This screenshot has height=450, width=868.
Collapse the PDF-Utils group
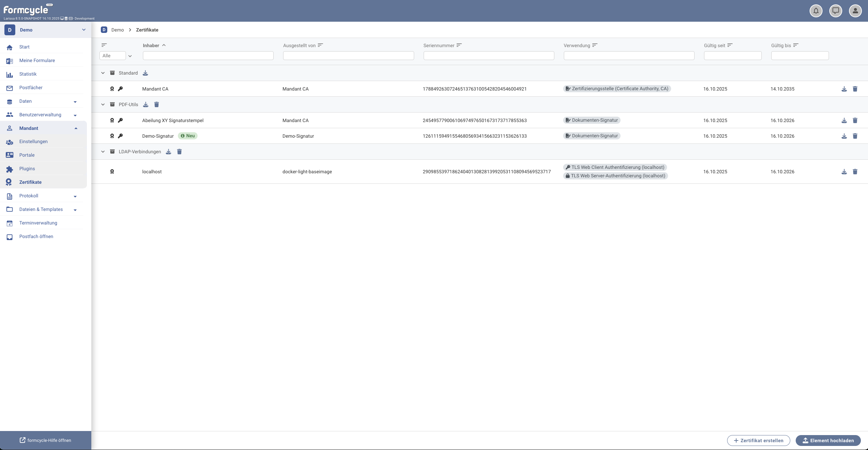pos(103,104)
